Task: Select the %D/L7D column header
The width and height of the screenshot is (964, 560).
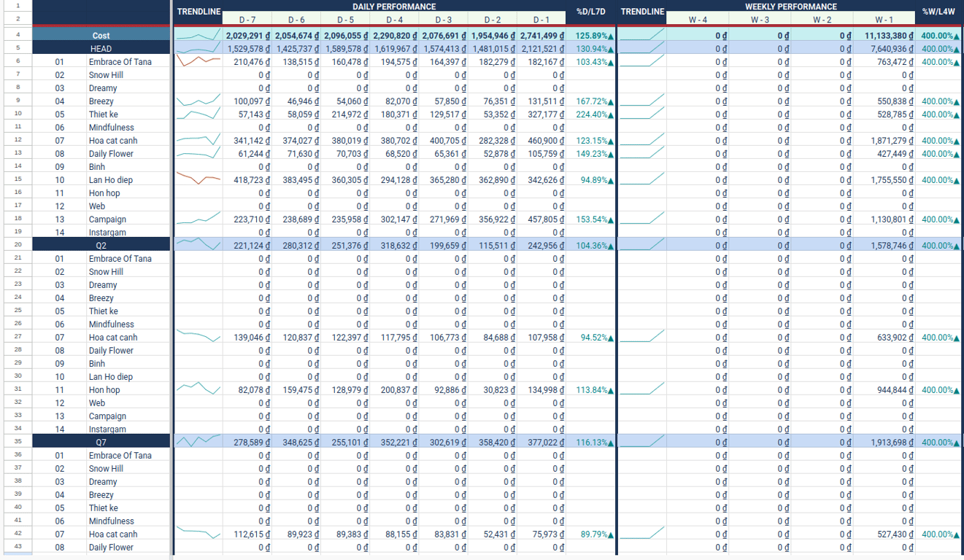Action: tap(590, 12)
